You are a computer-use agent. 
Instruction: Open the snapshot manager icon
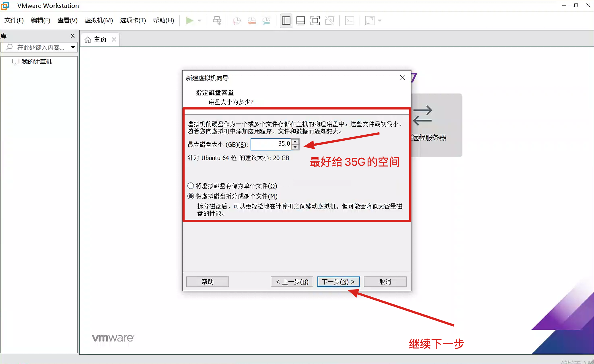[266, 20]
